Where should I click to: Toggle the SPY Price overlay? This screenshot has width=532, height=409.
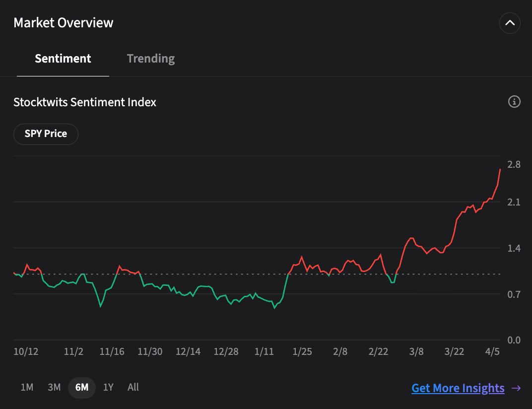click(46, 134)
